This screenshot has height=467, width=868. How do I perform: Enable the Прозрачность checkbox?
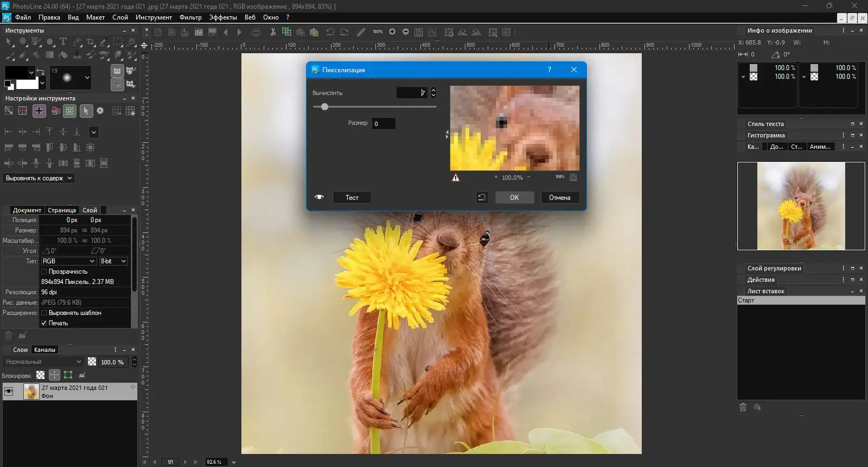pyautogui.click(x=44, y=272)
